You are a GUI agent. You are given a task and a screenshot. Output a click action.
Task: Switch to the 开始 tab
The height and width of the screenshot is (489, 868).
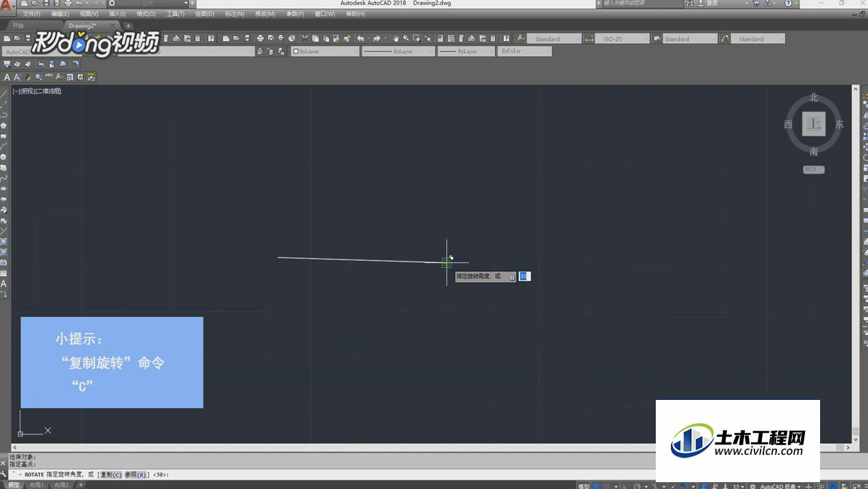18,26
